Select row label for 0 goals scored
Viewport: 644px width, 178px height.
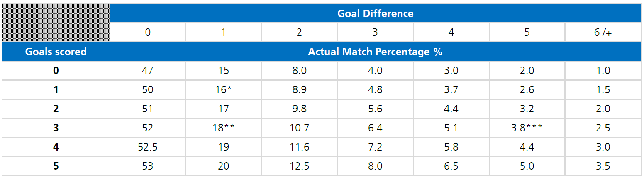[x=56, y=71]
